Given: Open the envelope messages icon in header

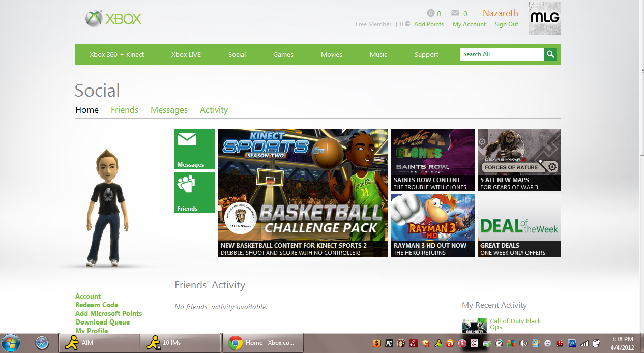Looking at the screenshot, I should tap(455, 13).
